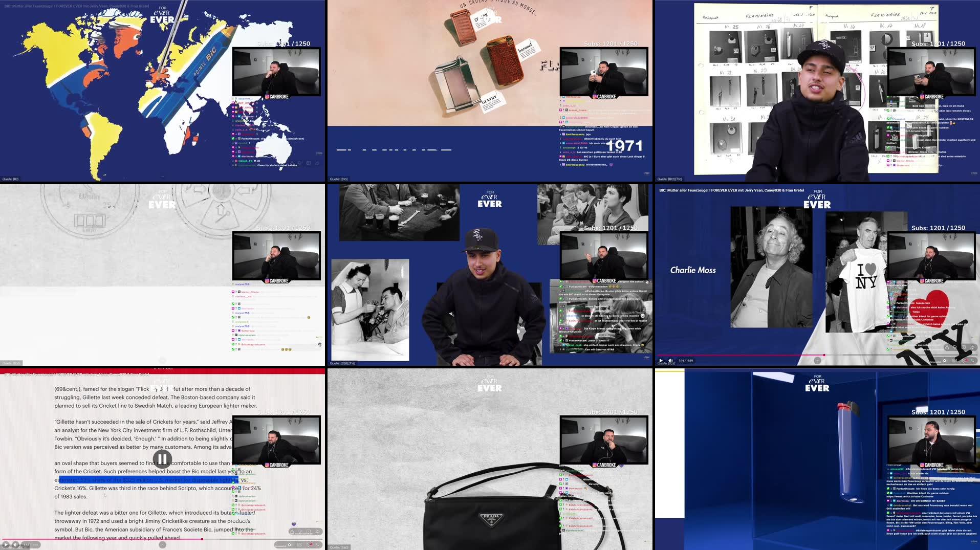Click the fullscreen icon in the YouTube player
This screenshot has width=980, height=550.
pyautogui.click(x=973, y=360)
